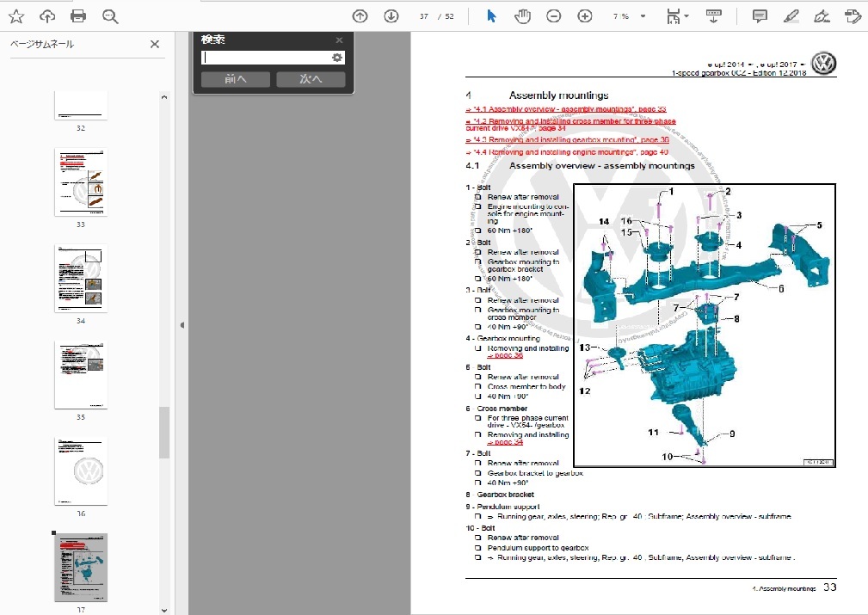Click the 次へ next search button
The height and width of the screenshot is (615, 868).
311,79
